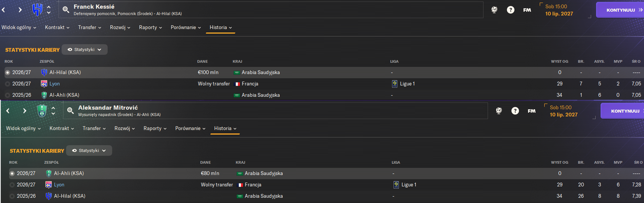
Task: Go back using arrow in Mitrović panel
Action: pos(8,111)
